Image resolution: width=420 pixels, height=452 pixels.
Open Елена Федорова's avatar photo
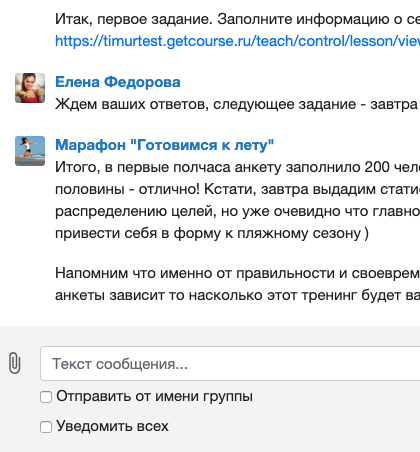[30, 88]
